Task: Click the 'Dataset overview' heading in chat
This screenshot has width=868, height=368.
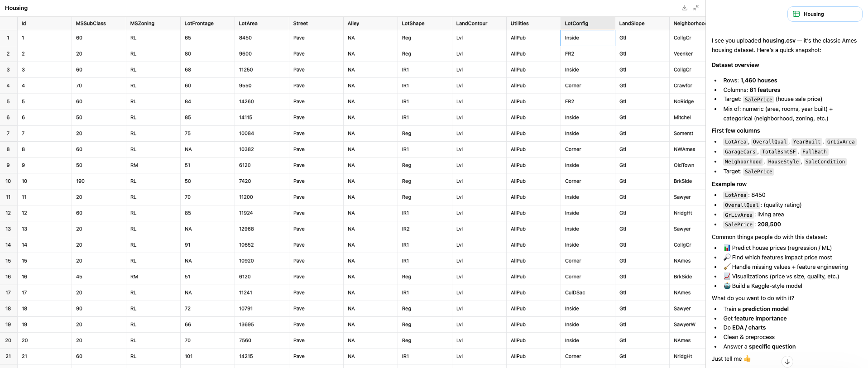Action: (x=735, y=65)
